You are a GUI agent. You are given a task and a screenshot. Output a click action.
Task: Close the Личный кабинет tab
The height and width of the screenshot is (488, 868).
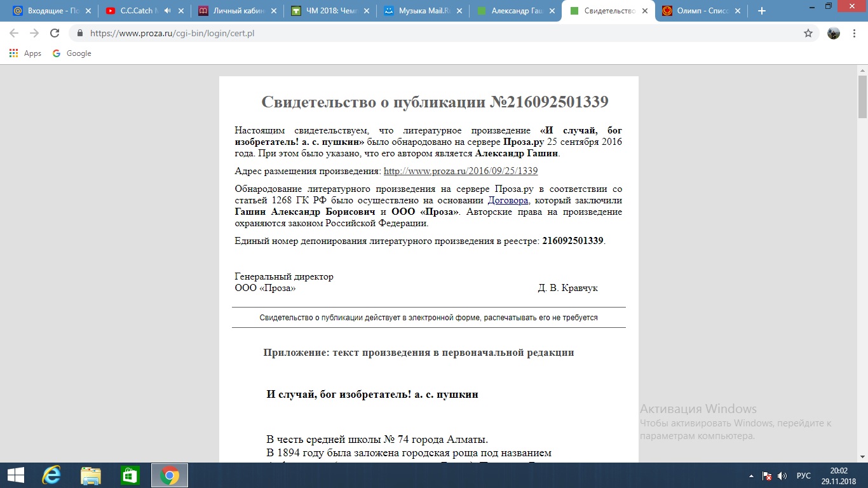pyautogui.click(x=274, y=11)
